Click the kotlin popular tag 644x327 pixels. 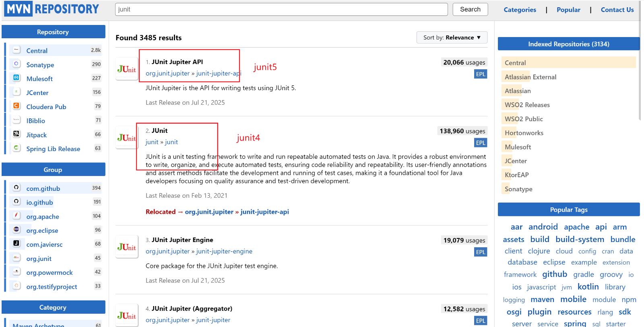click(588, 287)
